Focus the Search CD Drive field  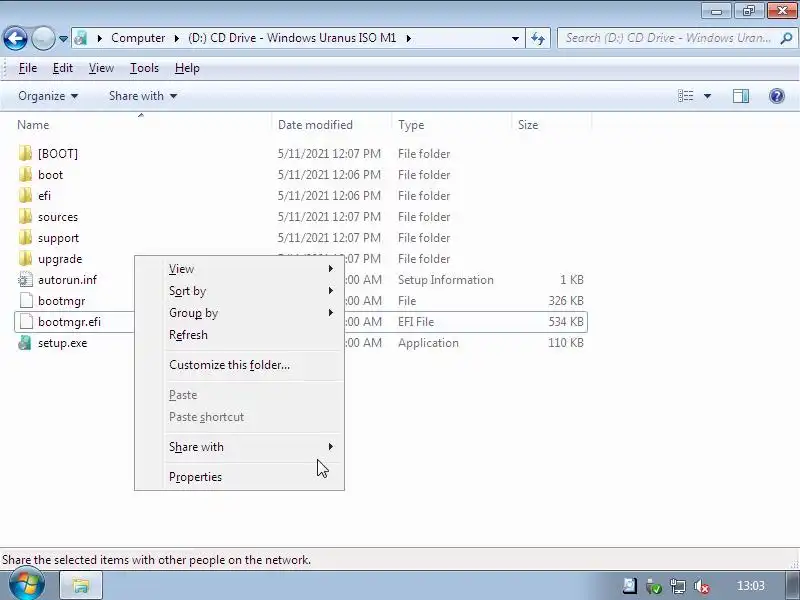pos(668,38)
